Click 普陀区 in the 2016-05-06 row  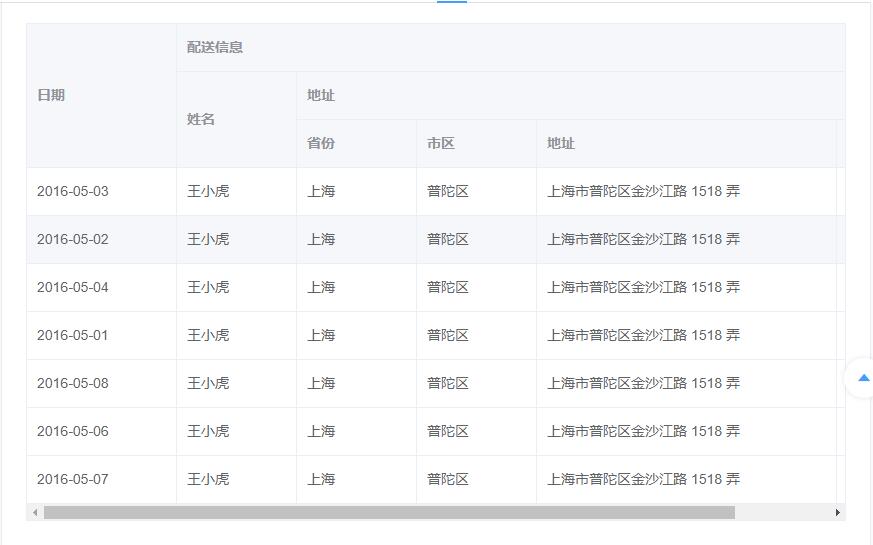(448, 431)
